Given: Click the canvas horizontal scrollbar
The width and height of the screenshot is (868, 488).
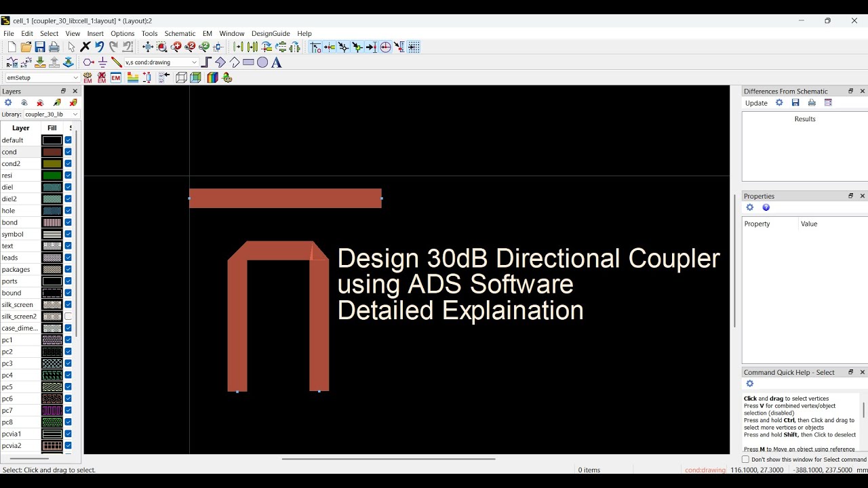Looking at the screenshot, I should click(389, 459).
